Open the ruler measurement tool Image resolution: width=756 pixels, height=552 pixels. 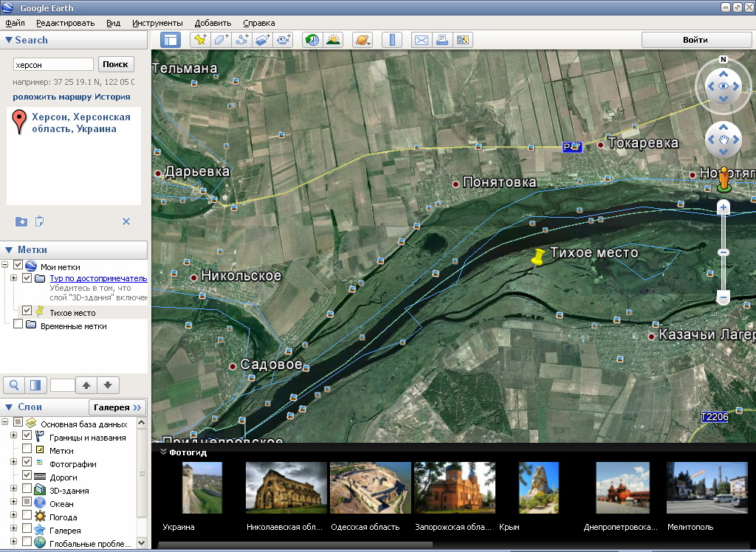tap(393, 41)
